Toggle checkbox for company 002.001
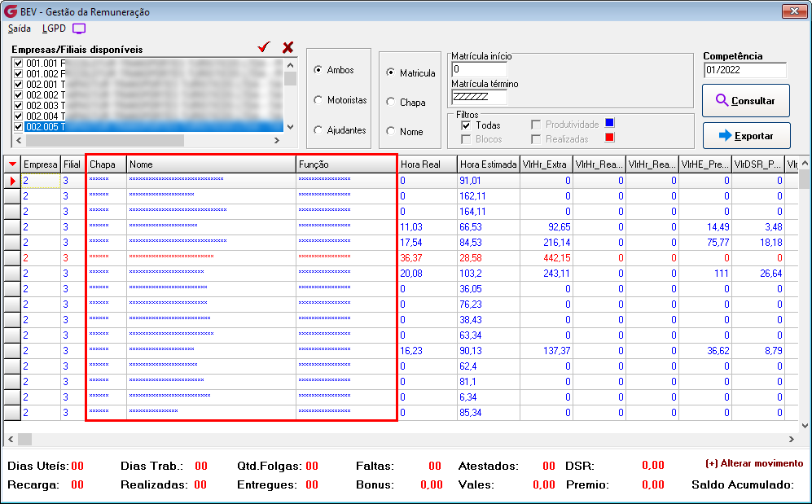 (19, 85)
